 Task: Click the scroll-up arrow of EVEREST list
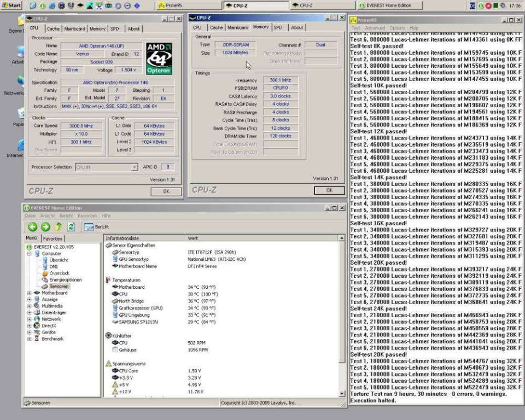[341, 238]
